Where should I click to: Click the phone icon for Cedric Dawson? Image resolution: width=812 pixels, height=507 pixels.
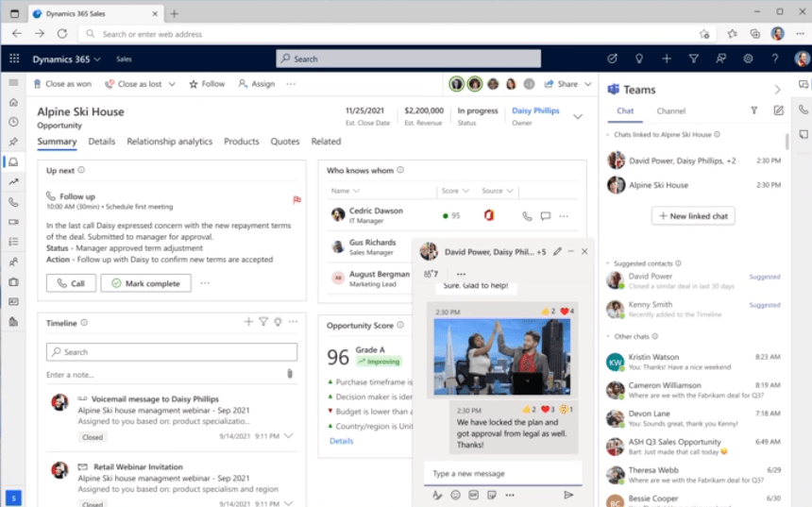(x=527, y=215)
